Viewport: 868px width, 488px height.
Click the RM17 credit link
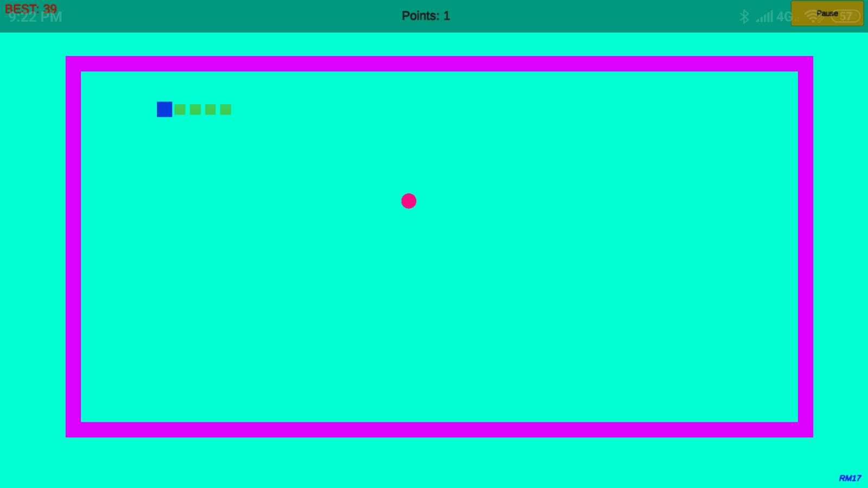[x=850, y=478]
